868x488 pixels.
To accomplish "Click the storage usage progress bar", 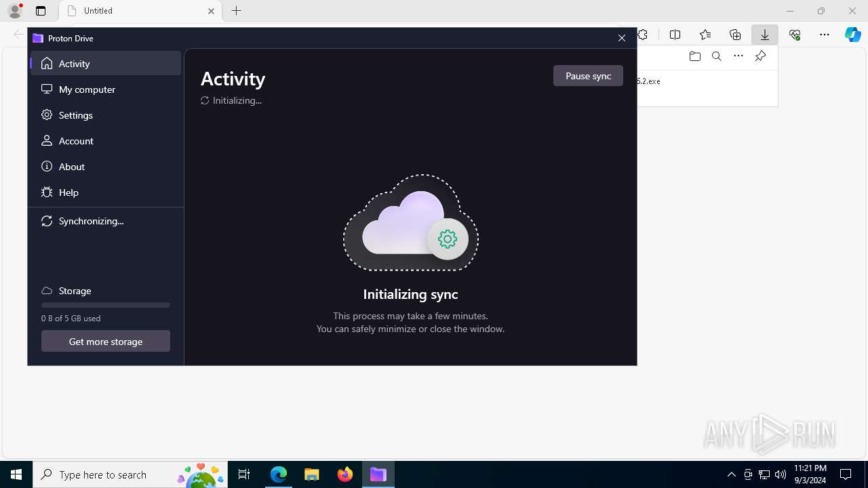I will (106, 305).
